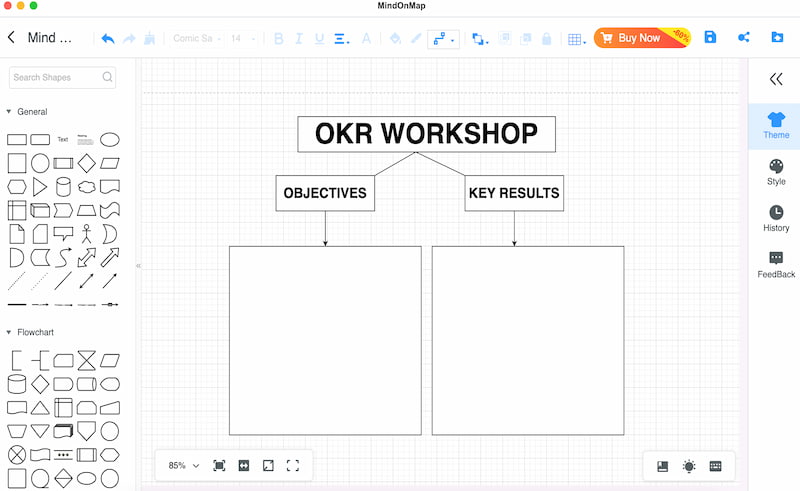Click the search magnifier icon
Screen dimensions: 800x491
click(107, 77)
